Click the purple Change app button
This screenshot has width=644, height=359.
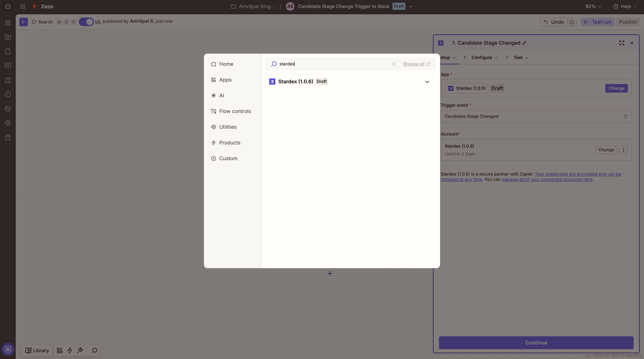[x=616, y=88]
